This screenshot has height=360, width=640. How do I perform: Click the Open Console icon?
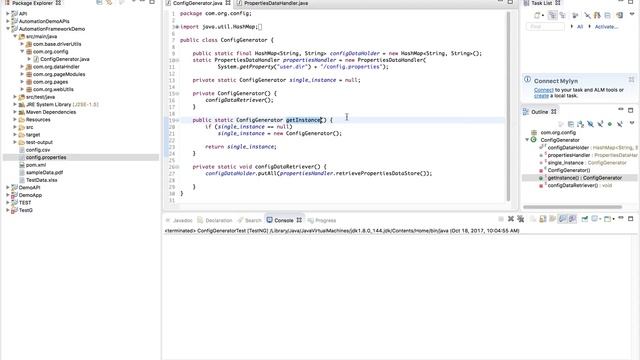click(607, 219)
